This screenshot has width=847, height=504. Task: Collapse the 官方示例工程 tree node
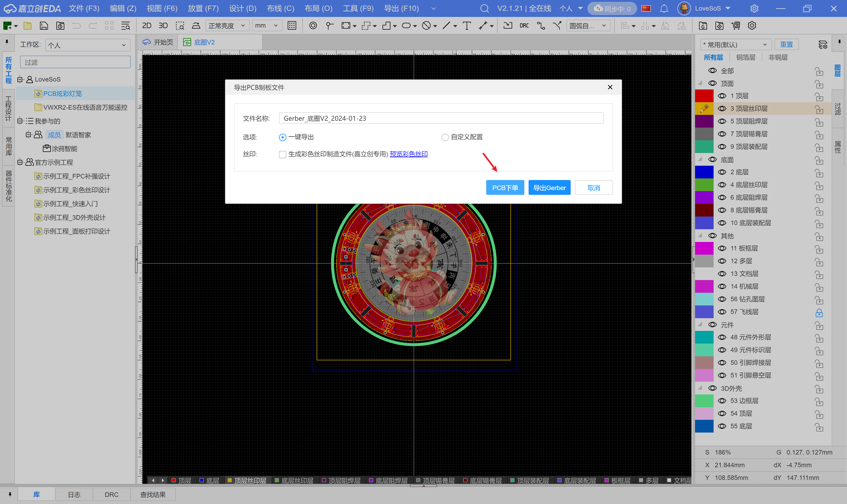pyautogui.click(x=20, y=162)
